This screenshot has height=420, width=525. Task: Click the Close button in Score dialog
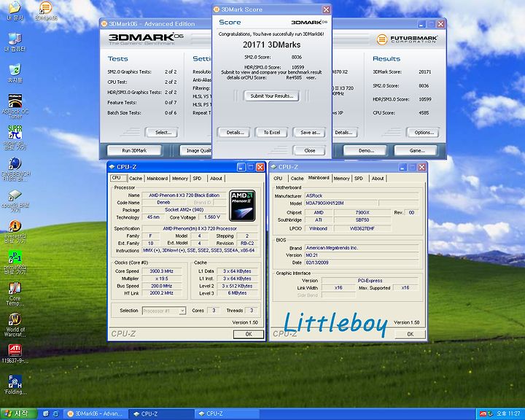coord(310,151)
